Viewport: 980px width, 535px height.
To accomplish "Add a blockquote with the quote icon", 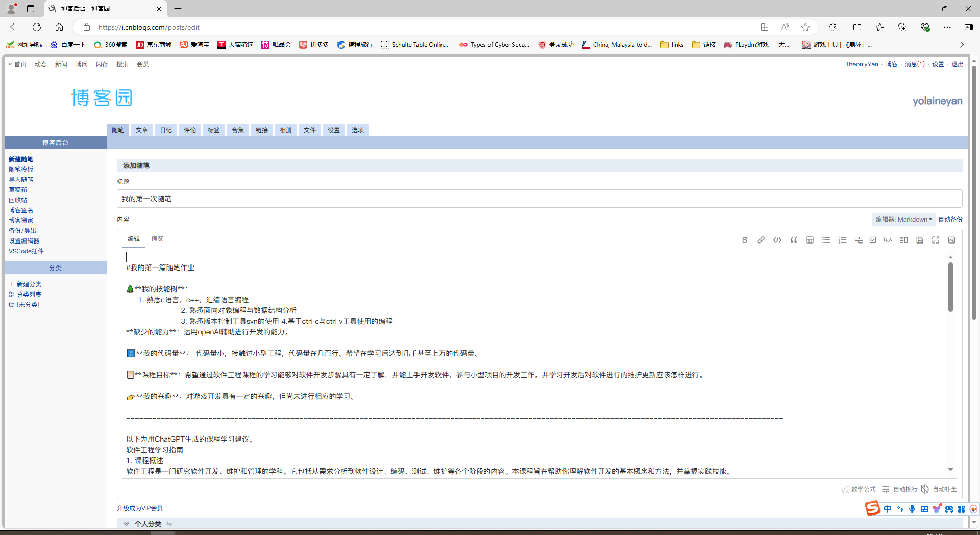I will pos(794,240).
